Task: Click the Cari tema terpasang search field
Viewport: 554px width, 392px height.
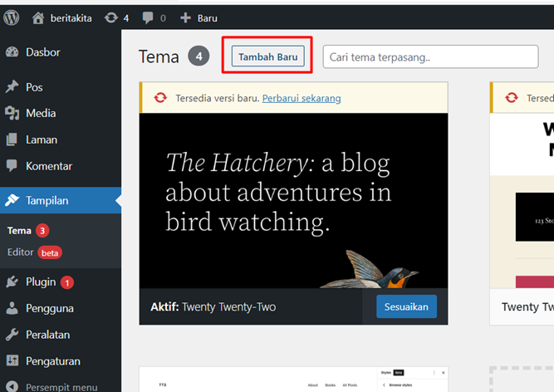Action: (430, 56)
